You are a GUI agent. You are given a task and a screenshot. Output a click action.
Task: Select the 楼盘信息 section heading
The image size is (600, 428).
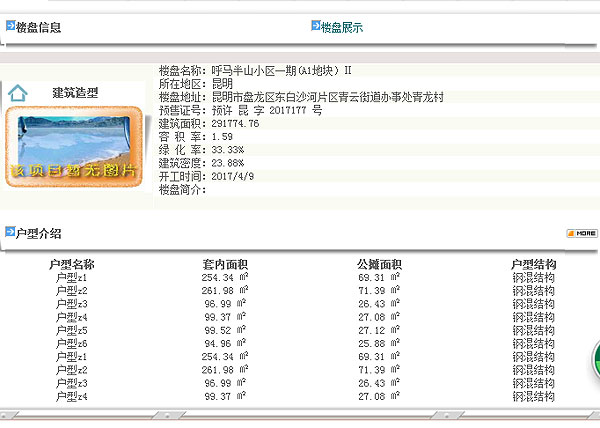point(38,27)
